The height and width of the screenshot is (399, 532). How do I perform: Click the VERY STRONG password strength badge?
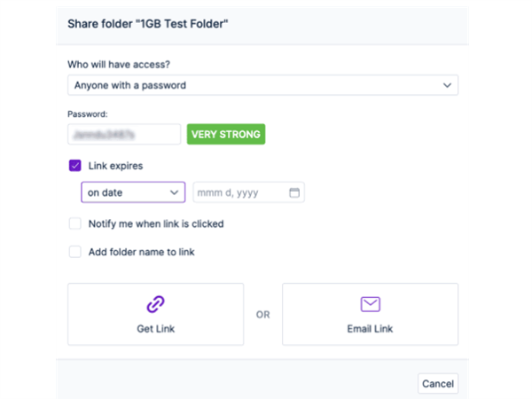point(226,134)
